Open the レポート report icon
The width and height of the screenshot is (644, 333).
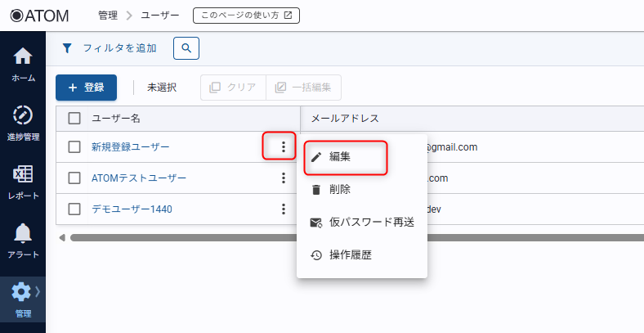tap(23, 174)
